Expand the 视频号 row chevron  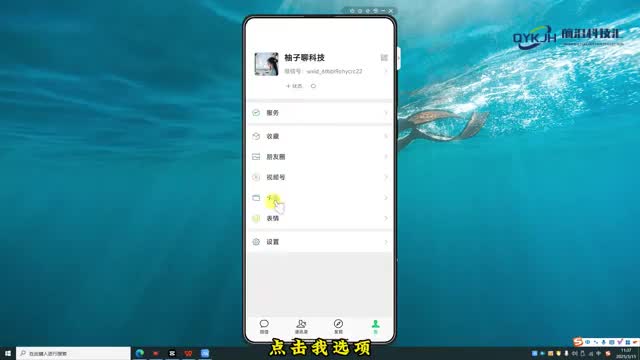pyautogui.click(x=386, y=177)
